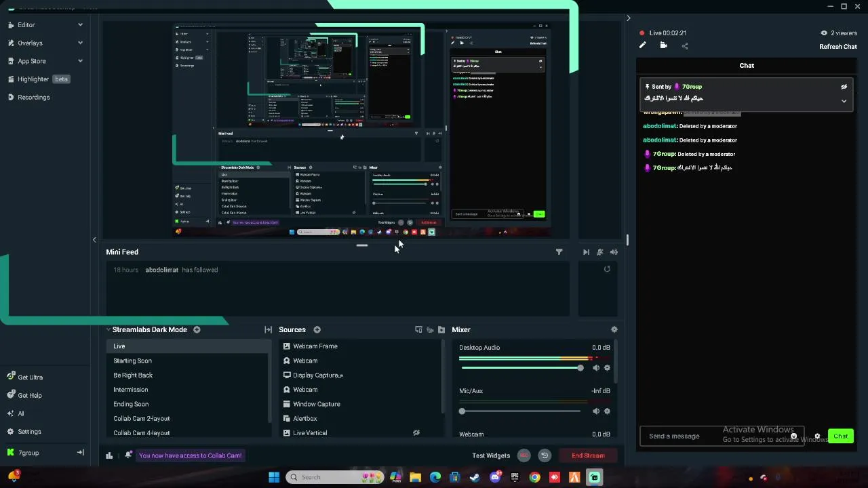This screenshot has height=488, width=868.
Task: Toggle the replay buffer button
Action: pos(544,455)
